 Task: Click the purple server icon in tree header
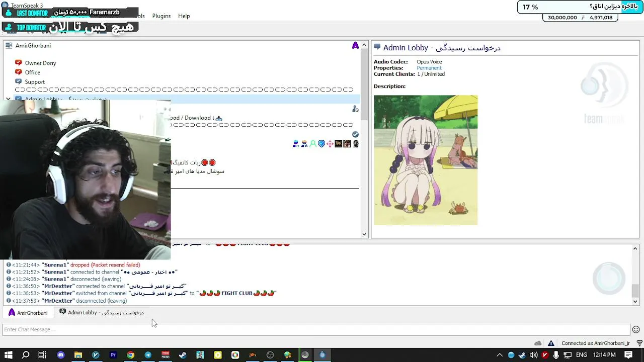(355, 46)
